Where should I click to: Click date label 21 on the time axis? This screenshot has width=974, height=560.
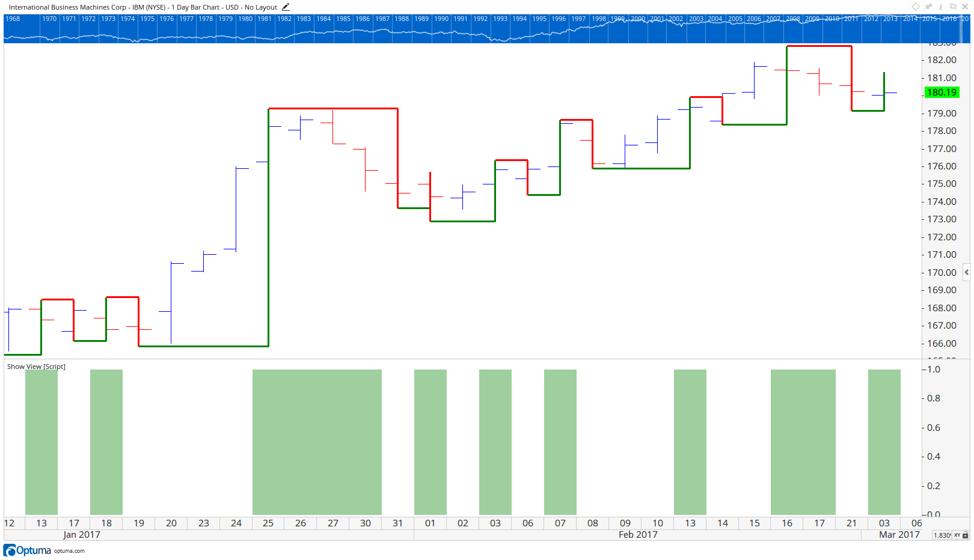851,523
